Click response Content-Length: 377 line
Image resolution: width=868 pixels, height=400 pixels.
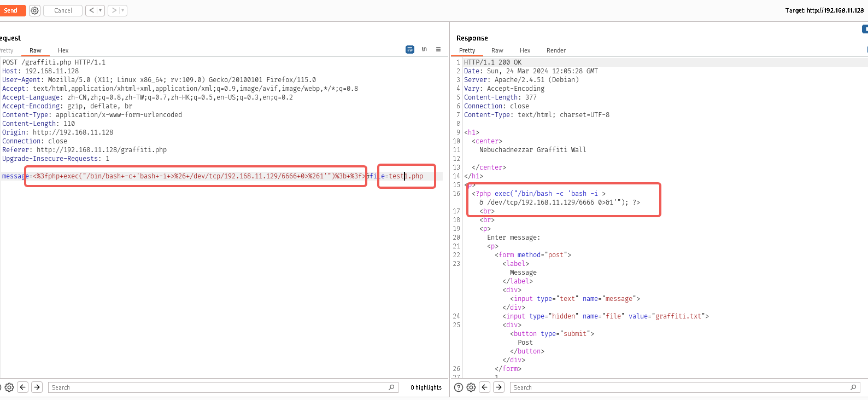[501, 97]
